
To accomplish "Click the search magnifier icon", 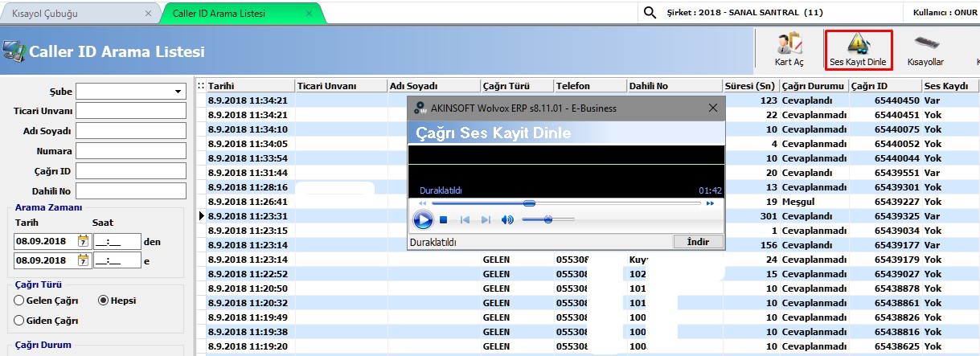I will [x=650, y=13].
